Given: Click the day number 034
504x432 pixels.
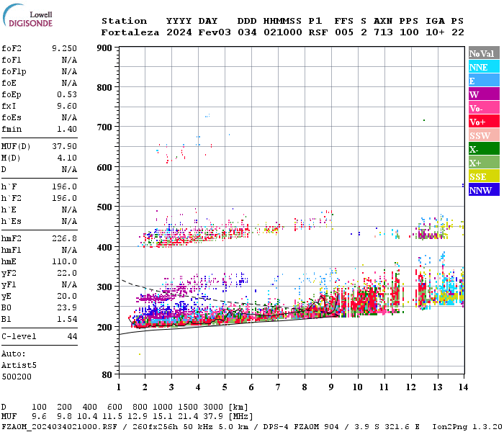Looking at the screenshot, I should 247,32.
